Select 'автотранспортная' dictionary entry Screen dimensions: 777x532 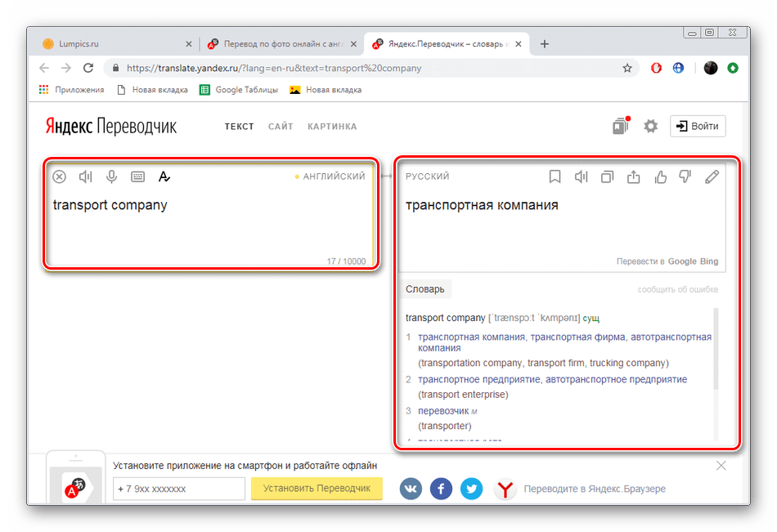(x=671, y=337)
